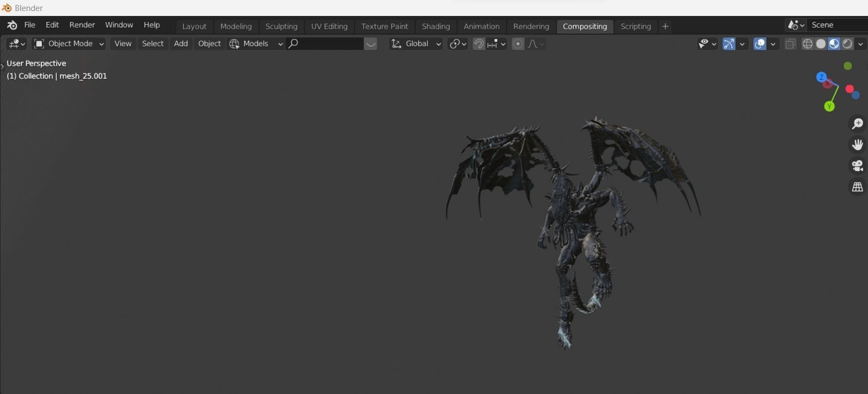
Task: Click the curved button beside search field
Action: click(x=371, y=43)
